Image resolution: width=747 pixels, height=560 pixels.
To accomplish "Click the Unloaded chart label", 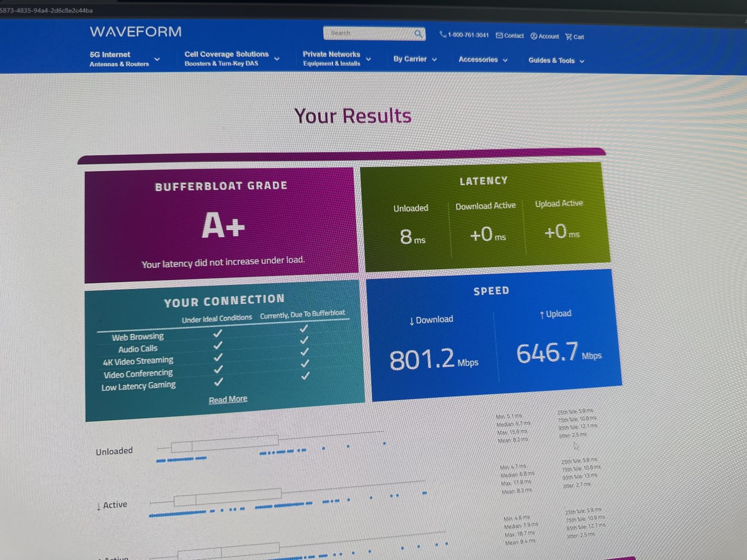I will coord(114,451).
